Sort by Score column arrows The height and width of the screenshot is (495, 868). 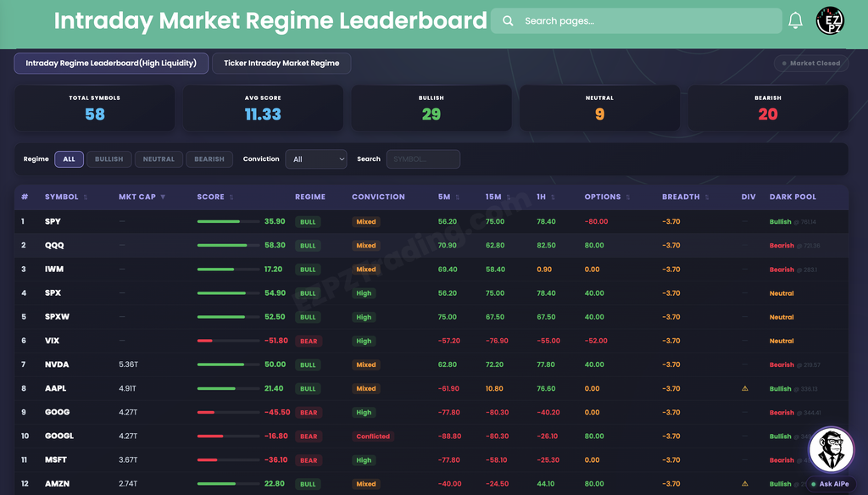(231, 197)
